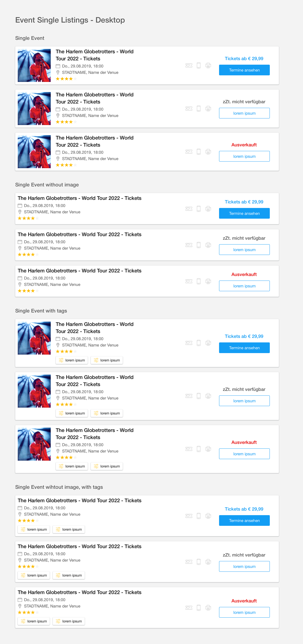
Task: Click 'lorem ipsum' button under first Ausverkauft
Action: point(244,156)
